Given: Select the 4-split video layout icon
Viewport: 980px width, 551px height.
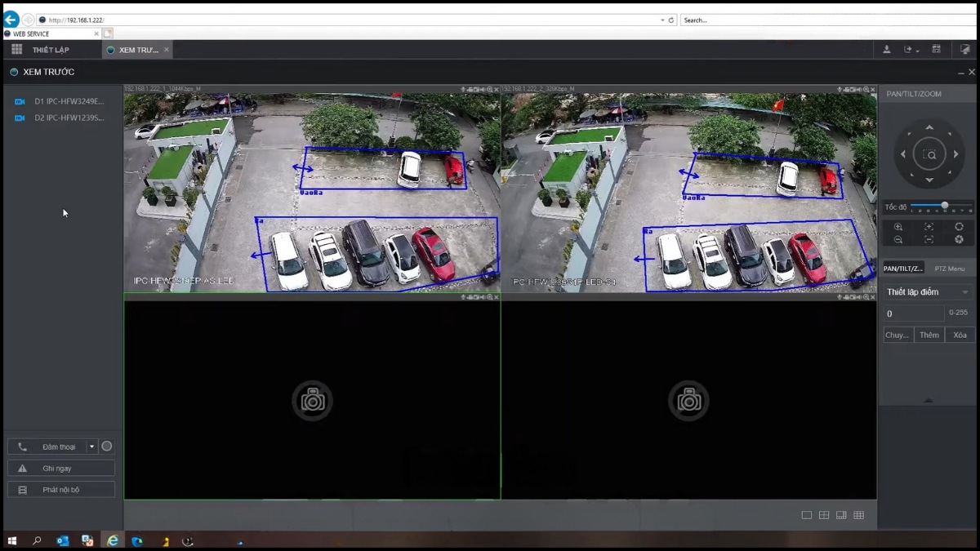Looking at the screenshot, I should click(825, 515).
